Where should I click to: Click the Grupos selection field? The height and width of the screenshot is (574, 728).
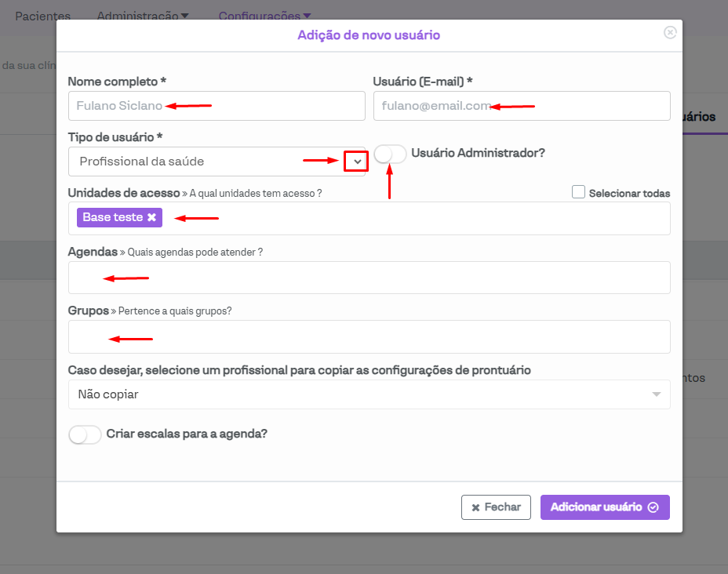click(x=369, y=337)
